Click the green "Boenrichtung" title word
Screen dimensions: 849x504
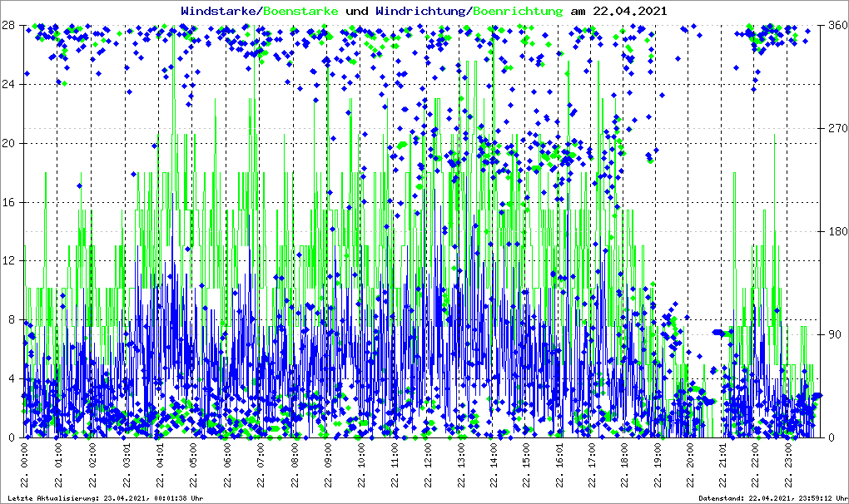tap(518, 11)
